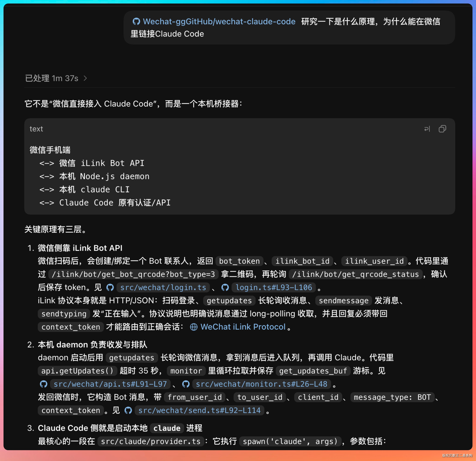The height and width of the screenshot is (461, 476).
Task: Open the Wechat-ggGitHub/wechat-claude-code repository link
Action: [x=214, y=22]
